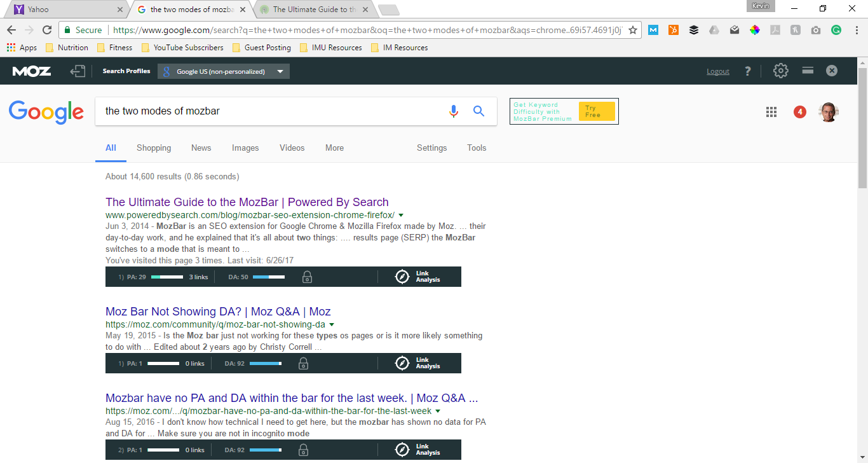The width and height of the screenshot is (868, 463).
Task: Click the Google search magnifier button
Action: [x=479, y=111]
